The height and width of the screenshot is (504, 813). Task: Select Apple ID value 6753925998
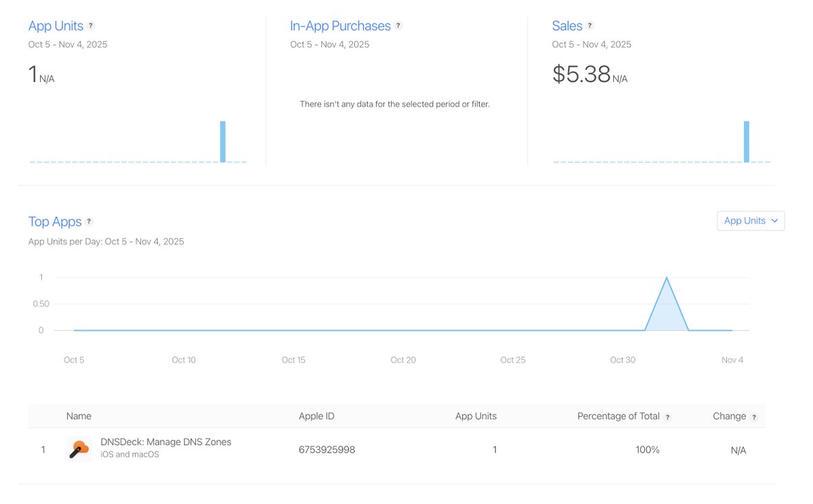click(327, 450)
